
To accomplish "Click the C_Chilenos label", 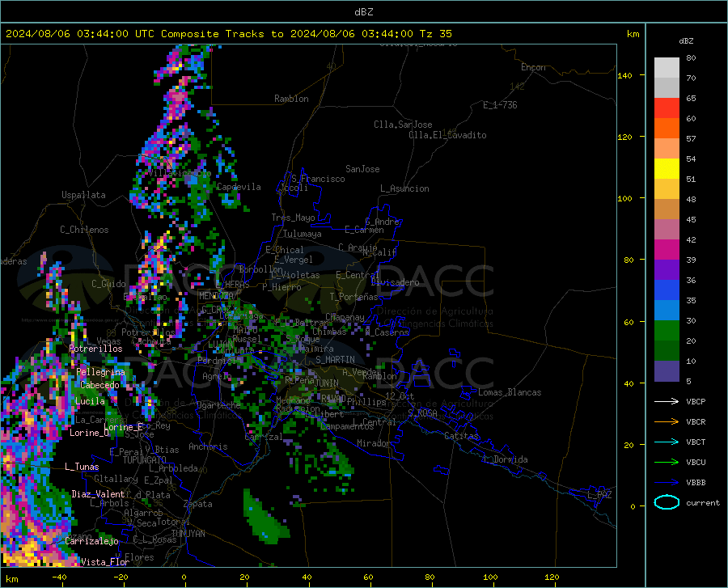I will tap(84, 230).
